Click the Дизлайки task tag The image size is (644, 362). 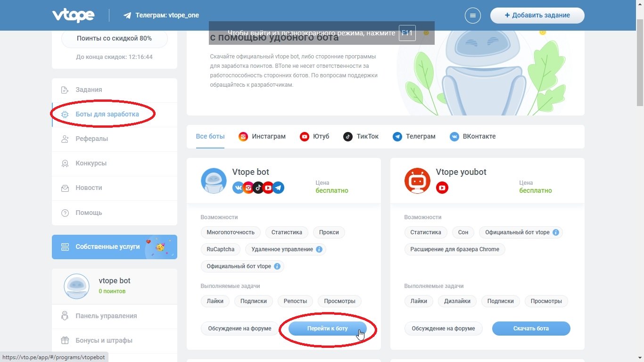(x=457, y=301)
